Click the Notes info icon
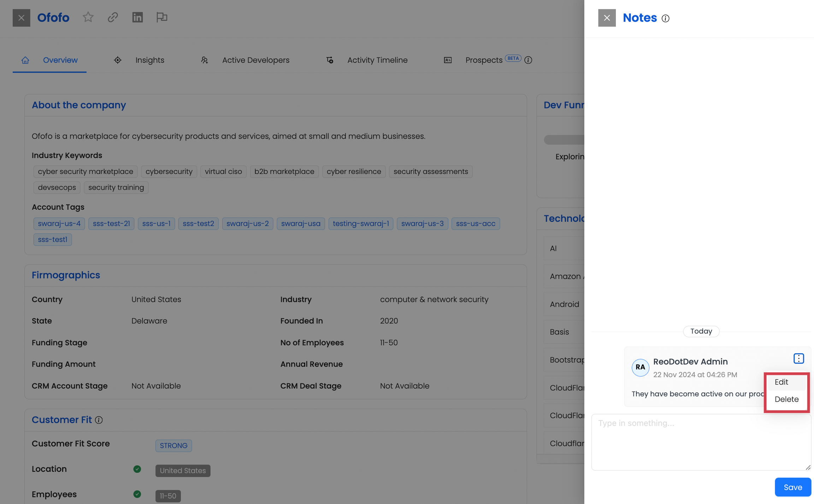814x504 pixels. pyautogui.click(x=665, y=18)
